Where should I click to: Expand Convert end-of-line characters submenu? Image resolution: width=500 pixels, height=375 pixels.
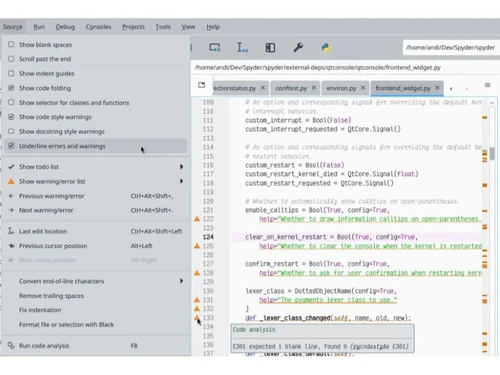pyautogui.click(x=96, y=281)
